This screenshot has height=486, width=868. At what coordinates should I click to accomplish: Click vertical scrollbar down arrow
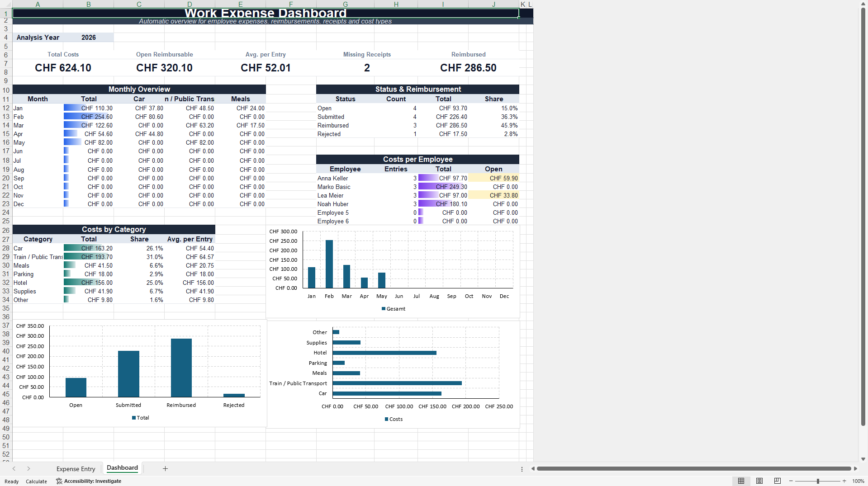click(863, 459)
